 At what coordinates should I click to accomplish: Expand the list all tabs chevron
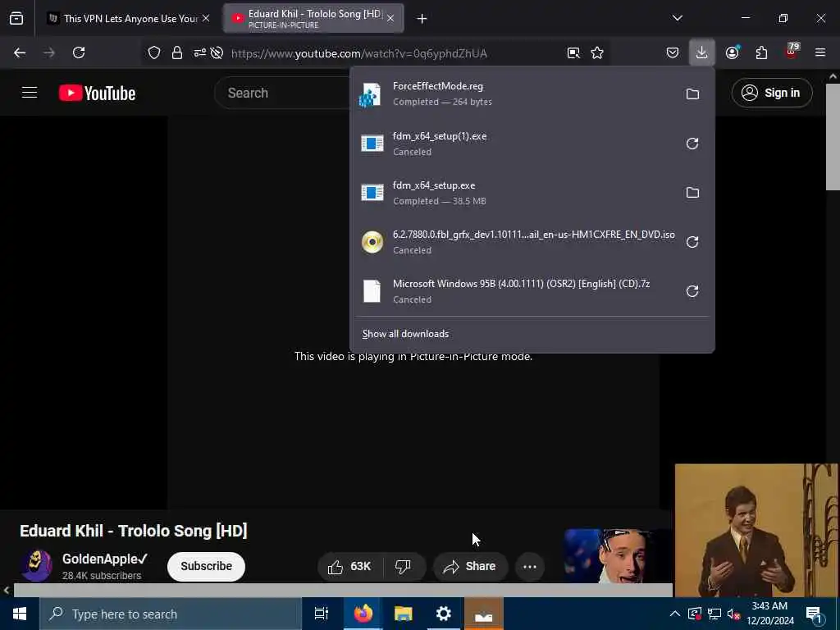677,18
